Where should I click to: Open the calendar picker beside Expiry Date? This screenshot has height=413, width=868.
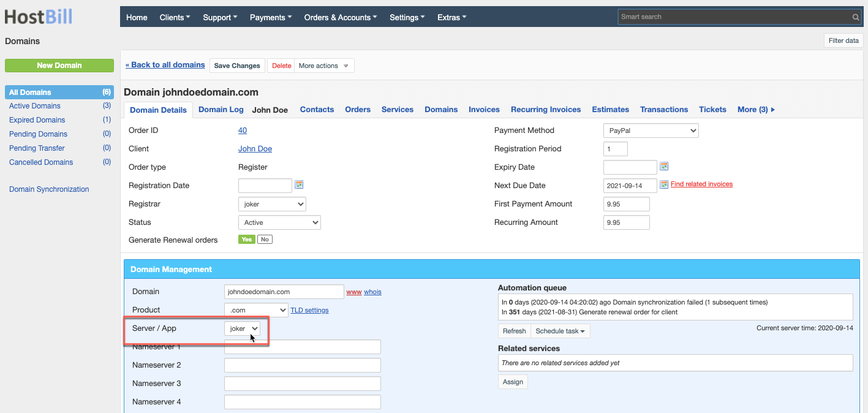coord(663,167)
